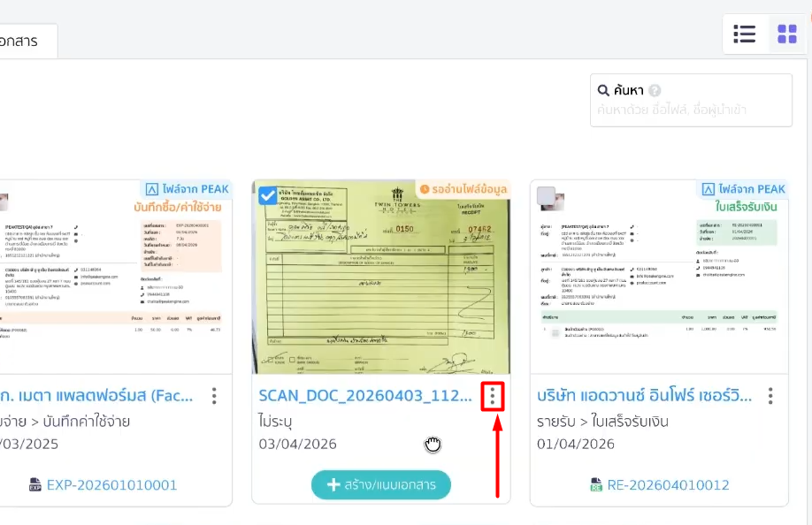This screenshot has width=812, height=525.
Task: Switch to grid view layout
Action: (x=786, y=34)
